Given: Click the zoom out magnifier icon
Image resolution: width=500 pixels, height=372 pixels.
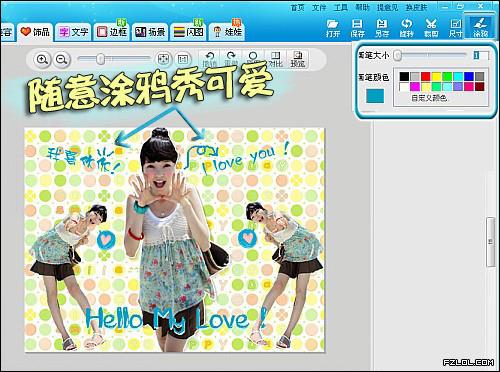Looking at the screenshot, I should tap(61, 59).
